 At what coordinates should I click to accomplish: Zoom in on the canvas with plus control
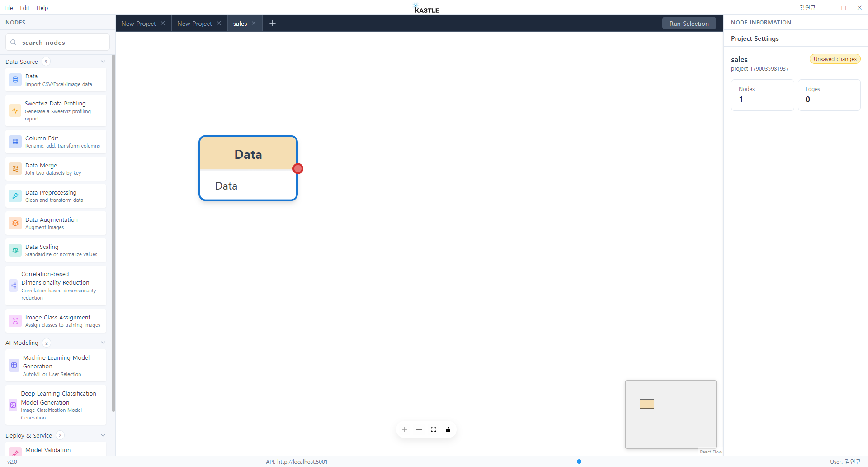click(405, 429)
